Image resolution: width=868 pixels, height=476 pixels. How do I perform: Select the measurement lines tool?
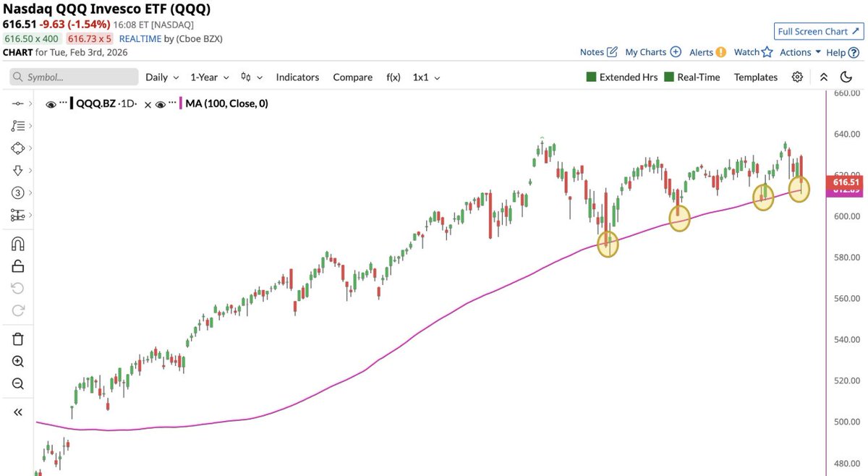(18, 215)
